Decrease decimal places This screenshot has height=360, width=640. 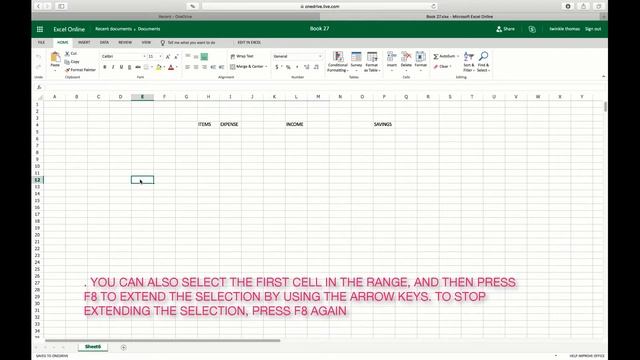click(x=316, y=67)
